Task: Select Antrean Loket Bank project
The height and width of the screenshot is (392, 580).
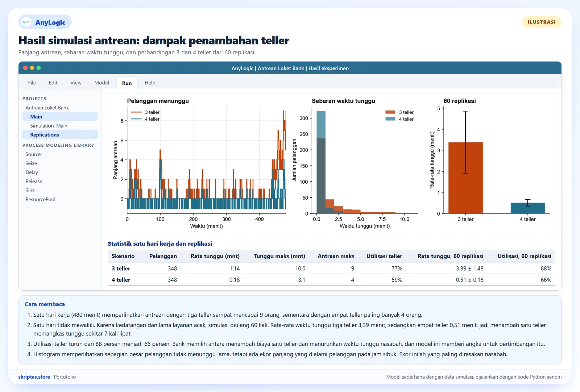Action: [x=47, y=108]
